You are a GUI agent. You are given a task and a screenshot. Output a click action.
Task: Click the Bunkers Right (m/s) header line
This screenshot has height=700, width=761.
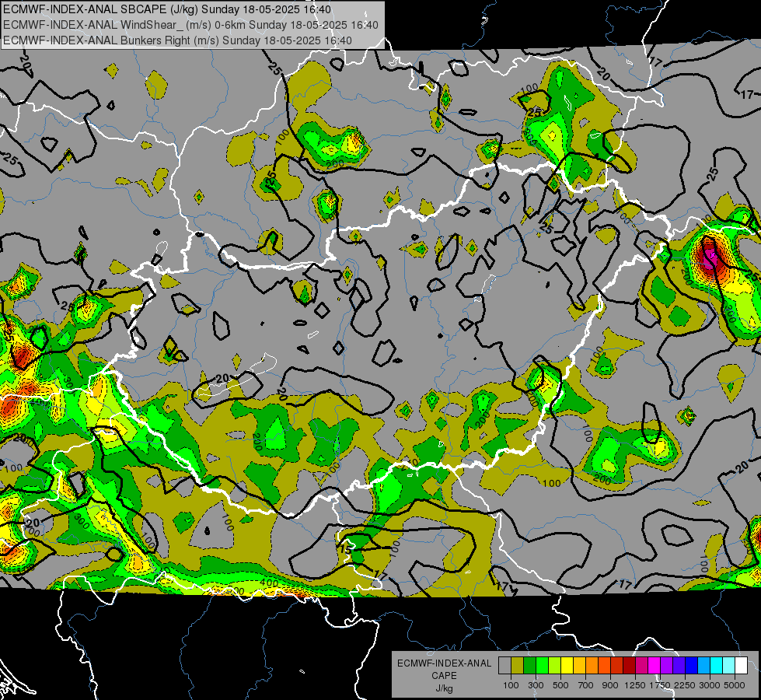click(178, 40)
